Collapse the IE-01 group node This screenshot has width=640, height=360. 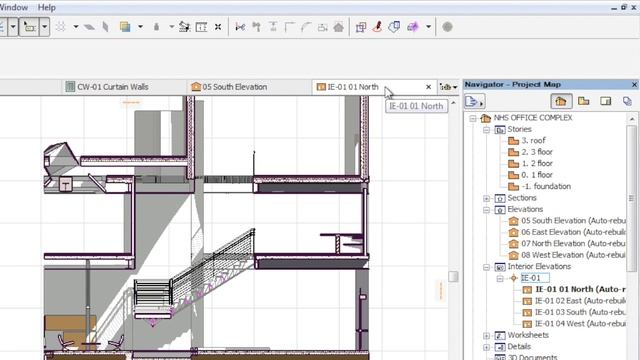[x=500, y=279]
